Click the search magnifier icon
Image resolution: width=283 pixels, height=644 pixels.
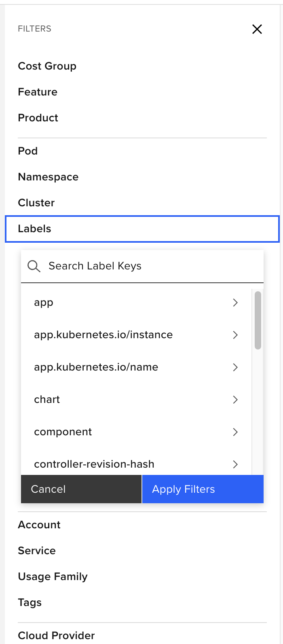coord(34,266)
